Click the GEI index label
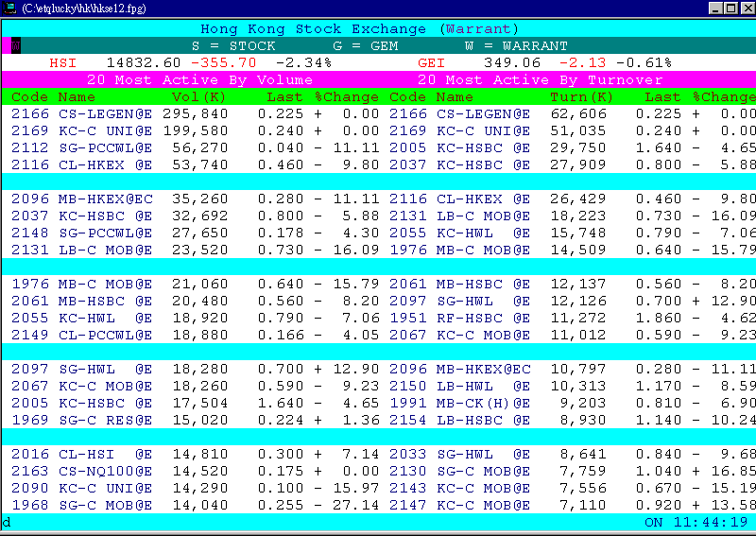This screenshot has height=536, width=756. (431, 62)
